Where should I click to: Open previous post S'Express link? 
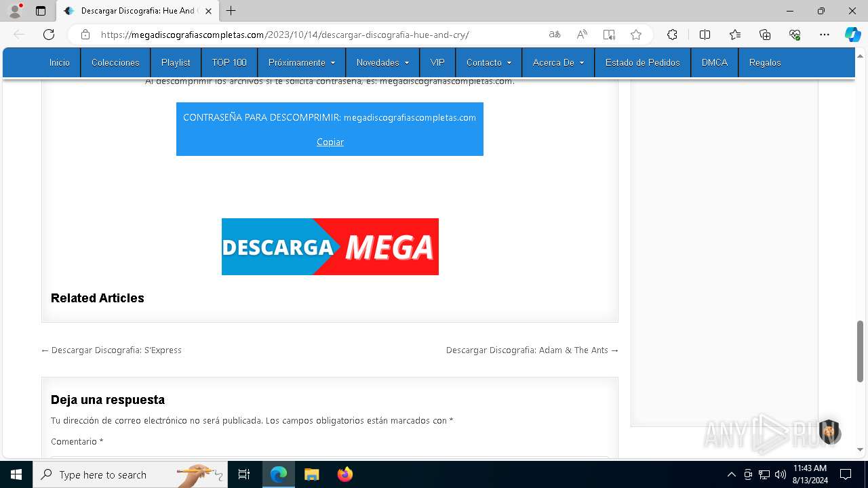point(111,350)
